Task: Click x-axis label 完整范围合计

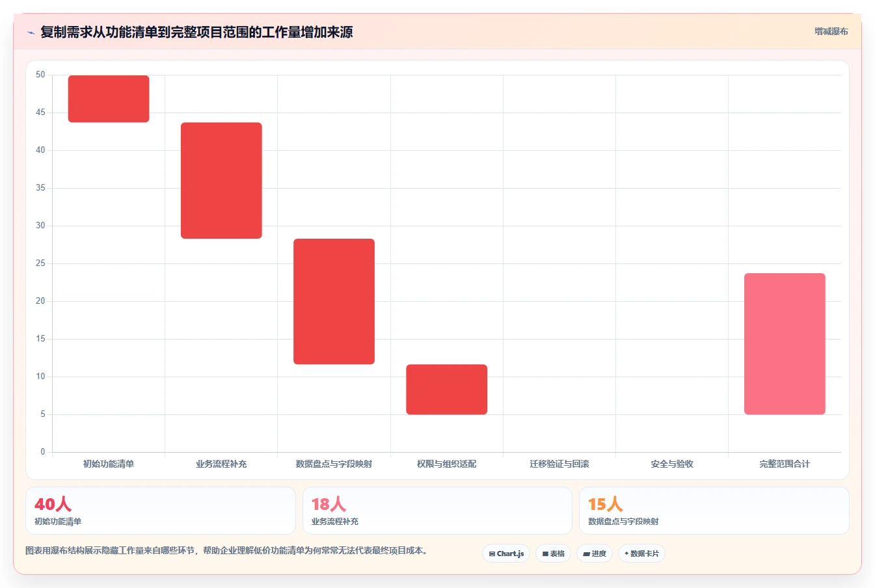Action: (785, 464)
